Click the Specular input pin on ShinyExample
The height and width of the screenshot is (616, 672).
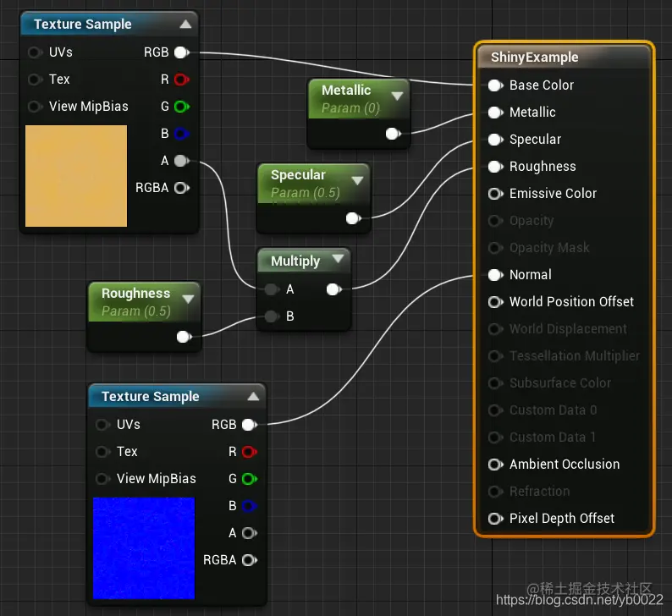[x=496, y=140]
